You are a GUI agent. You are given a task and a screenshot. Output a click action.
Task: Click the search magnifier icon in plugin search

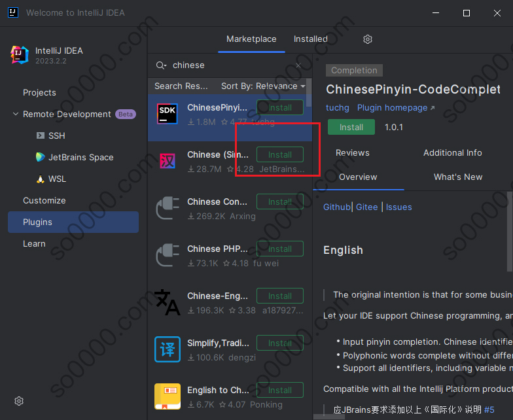[x=160, y=65]
